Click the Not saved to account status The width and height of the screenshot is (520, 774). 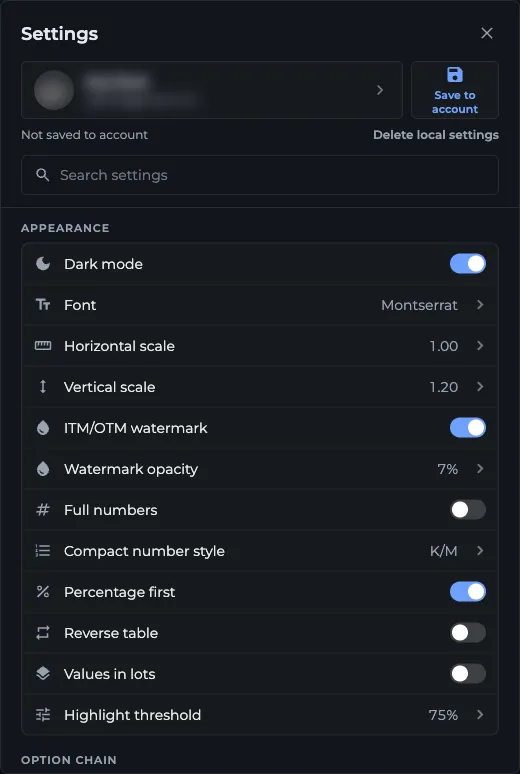84,135
